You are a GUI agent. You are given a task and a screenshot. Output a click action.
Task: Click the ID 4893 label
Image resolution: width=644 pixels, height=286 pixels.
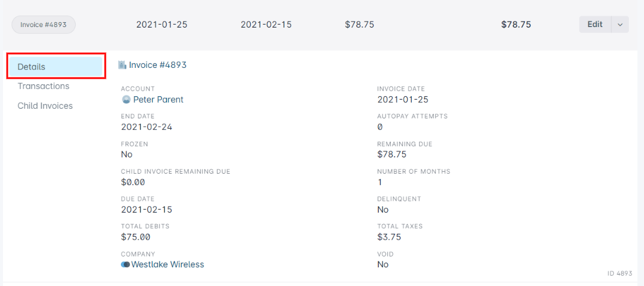click(620, 273)
